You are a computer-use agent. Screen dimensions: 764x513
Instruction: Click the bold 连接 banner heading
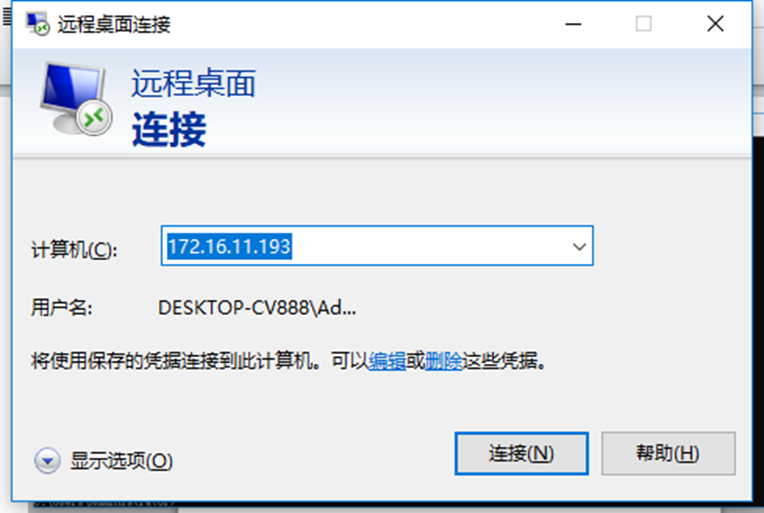coord(169,129)
